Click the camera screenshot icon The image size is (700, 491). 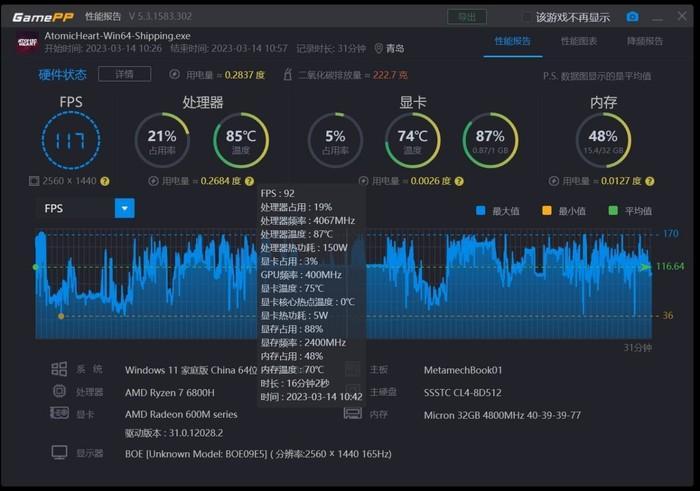pyautogui.click(x=632, y=17)
